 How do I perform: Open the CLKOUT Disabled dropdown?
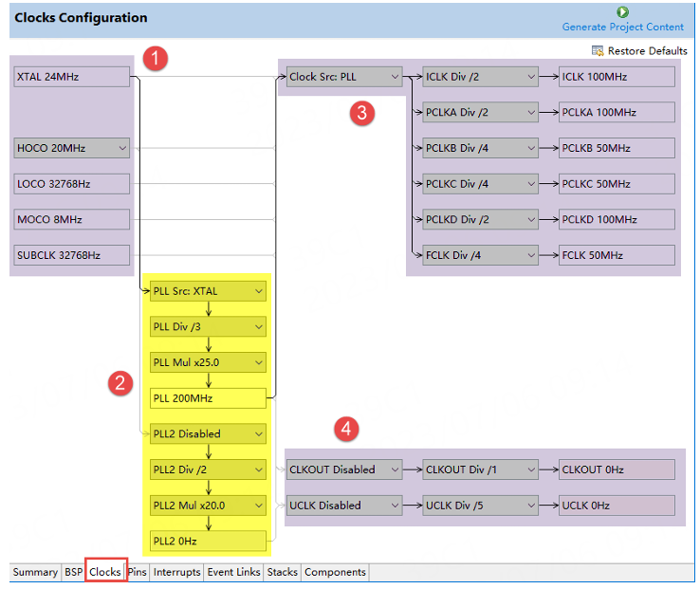point(344,469)
